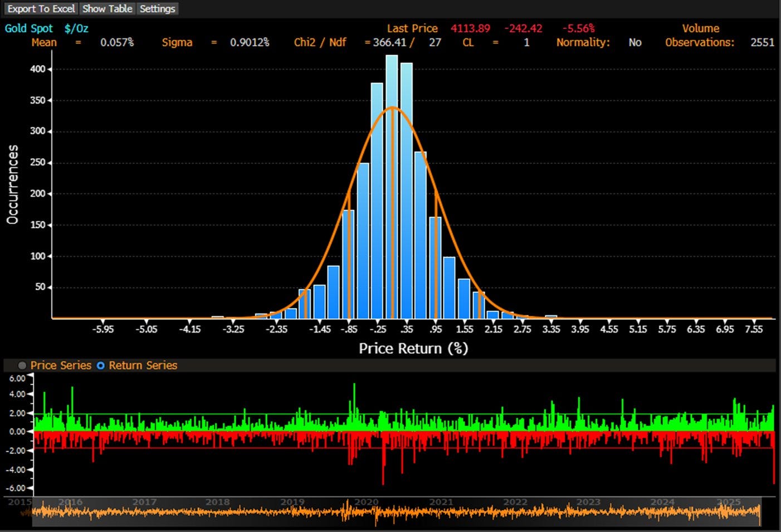The image size is (781, 532).
Task: Click the Gold Spot security label
Action: [29, 28]
